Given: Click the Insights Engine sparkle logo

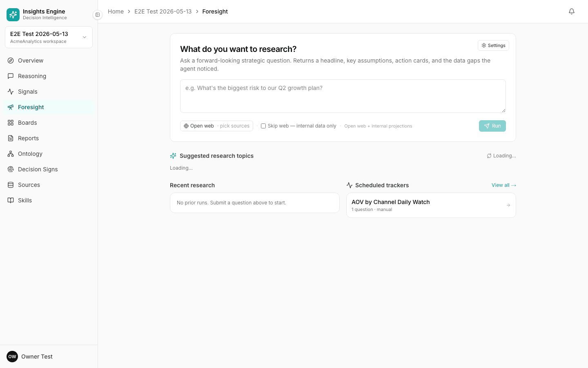Looking at the screenshot, I should pyautogui.click(x=13, y=15).
